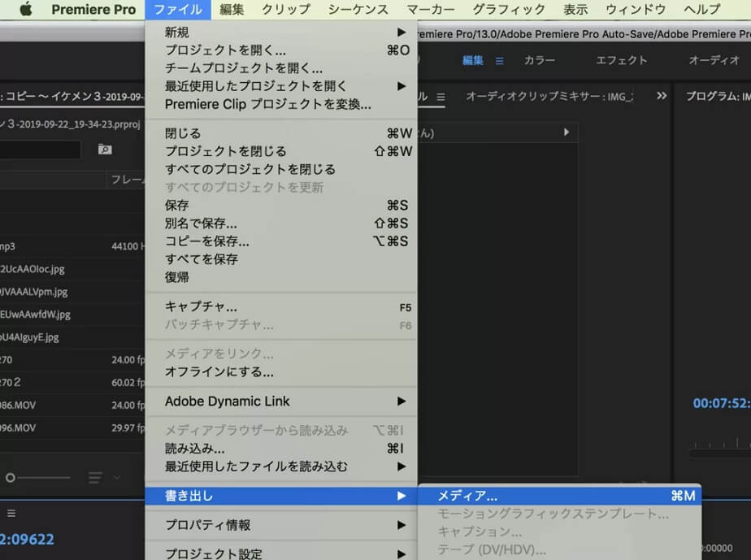Click the Apple logo in menu bar

pyautogui.click(x=24, y=10)
